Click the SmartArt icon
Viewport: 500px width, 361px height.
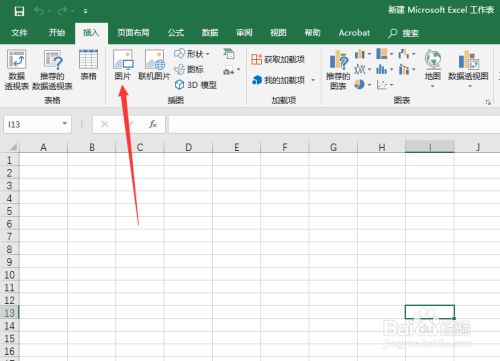pos(229,54)
